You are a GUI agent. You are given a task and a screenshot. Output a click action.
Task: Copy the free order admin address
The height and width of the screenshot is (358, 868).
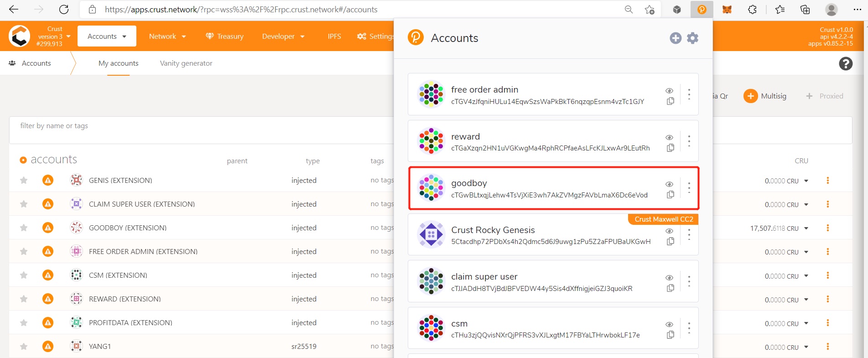[670, 101]
